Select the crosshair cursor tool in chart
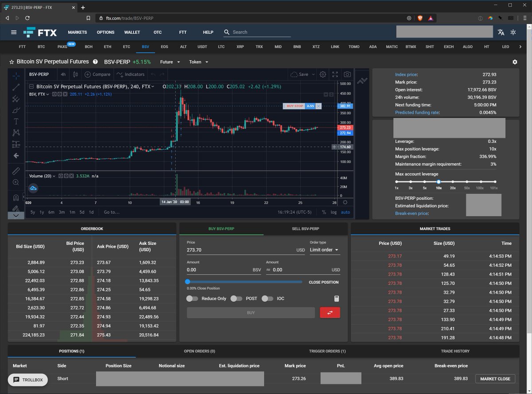 [x=16, y=75]
